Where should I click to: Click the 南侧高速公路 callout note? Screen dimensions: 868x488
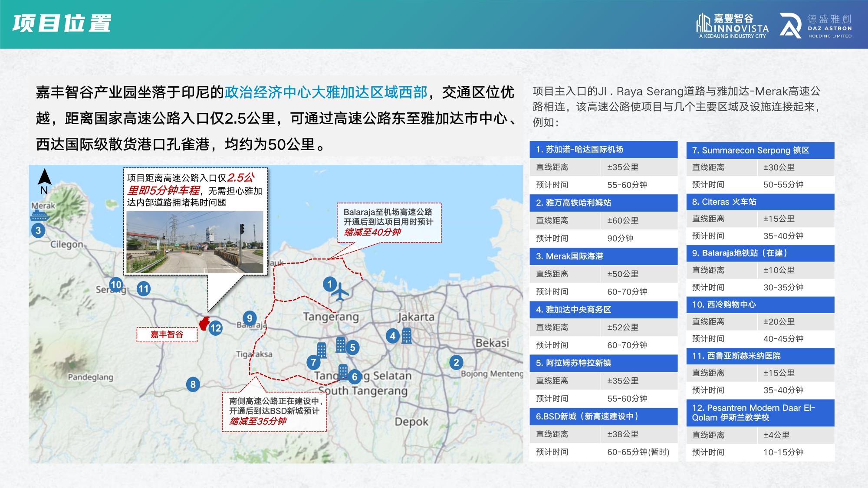[274, 411]
